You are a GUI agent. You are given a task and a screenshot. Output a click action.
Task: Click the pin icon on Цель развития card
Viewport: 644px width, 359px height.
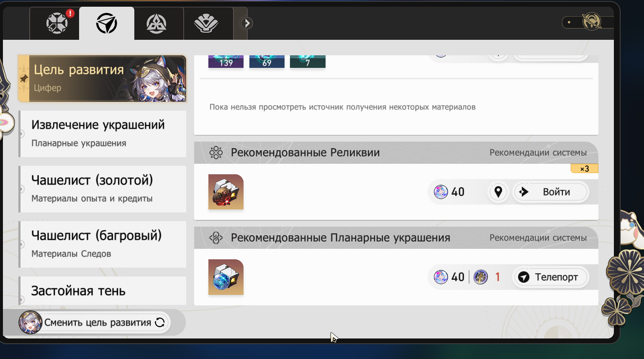[x=24, y=78]
